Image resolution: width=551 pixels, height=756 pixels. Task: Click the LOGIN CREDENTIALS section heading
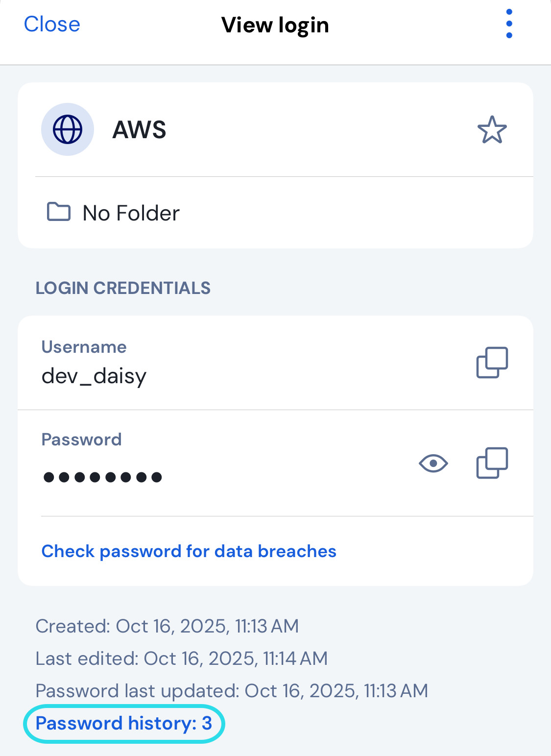coord(123,288)
